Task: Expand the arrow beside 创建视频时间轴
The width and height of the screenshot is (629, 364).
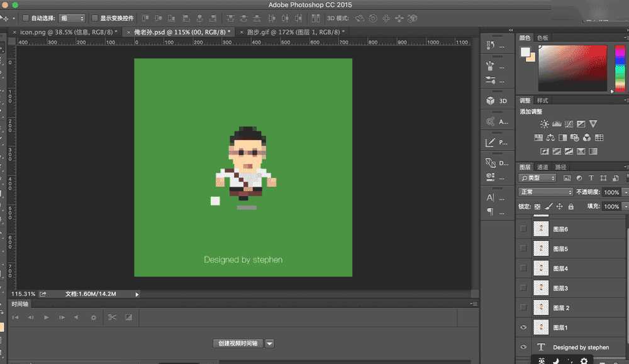Action: point(270,343)
